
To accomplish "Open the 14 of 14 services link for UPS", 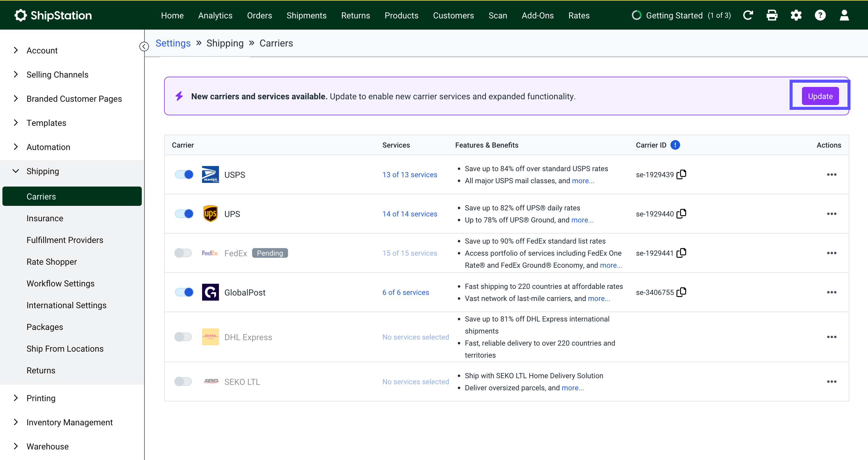I will 410,213.
